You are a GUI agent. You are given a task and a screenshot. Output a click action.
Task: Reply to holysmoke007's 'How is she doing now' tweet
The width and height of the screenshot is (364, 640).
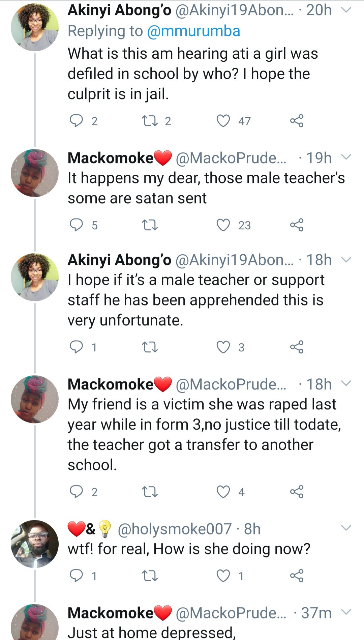(76, 576)
